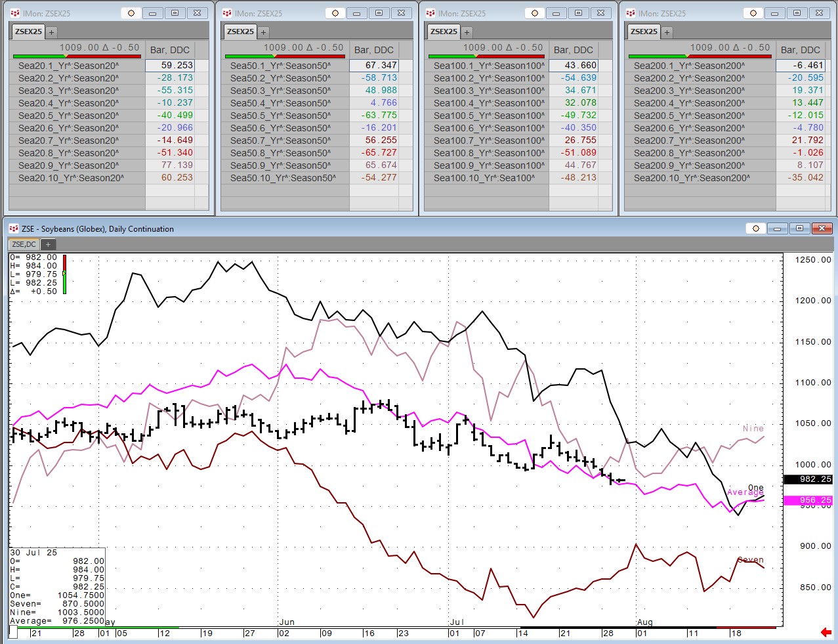Minimize the Season50 monitor window
Image resolution: width=838 pixels, height=644 pixels.
click(x=356, y=13)
